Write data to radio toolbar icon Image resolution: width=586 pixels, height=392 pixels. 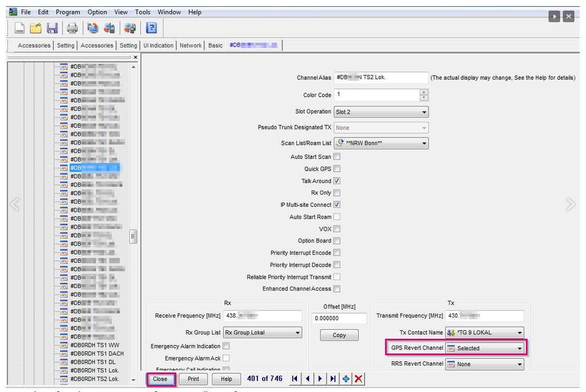pos(109,28)
